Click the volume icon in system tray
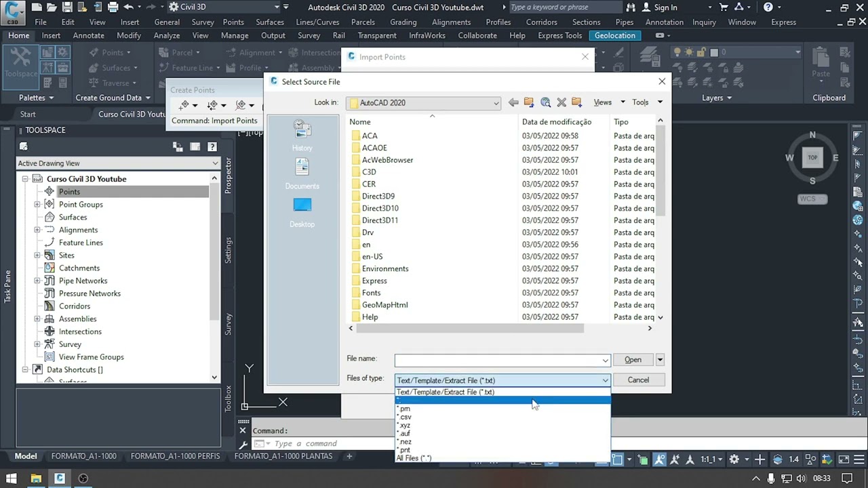Screen dimensions: 868x488 pos(801,479)
